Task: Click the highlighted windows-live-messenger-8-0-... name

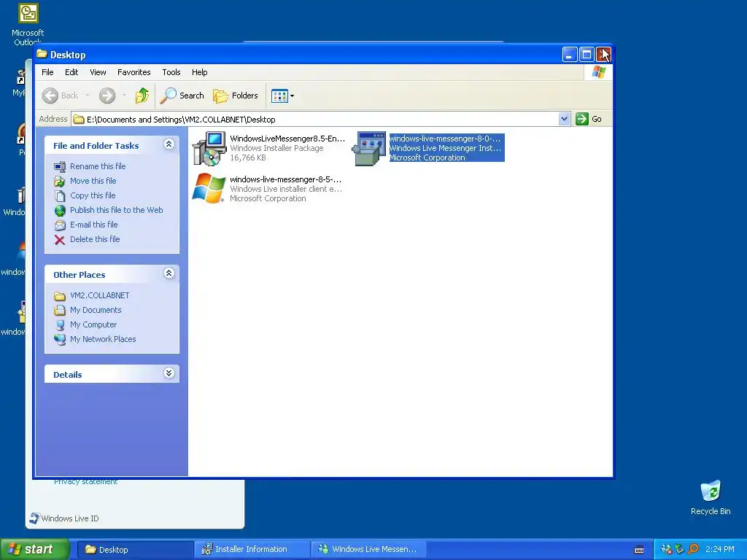Action: pos(445,139)
